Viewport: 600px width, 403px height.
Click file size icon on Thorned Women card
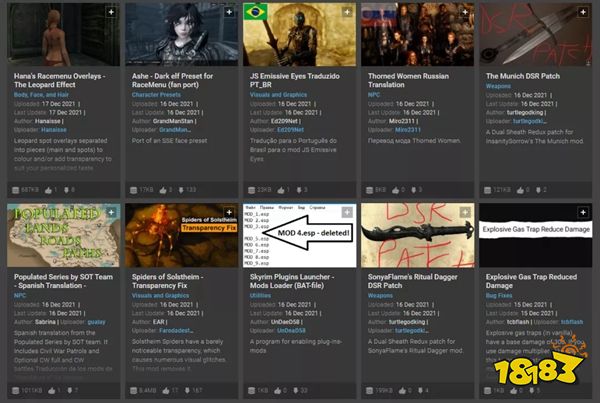point(369,190)
